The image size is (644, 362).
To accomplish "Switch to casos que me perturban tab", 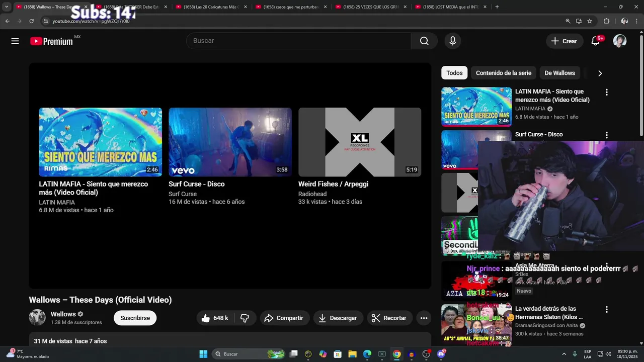I will (290, 7).
